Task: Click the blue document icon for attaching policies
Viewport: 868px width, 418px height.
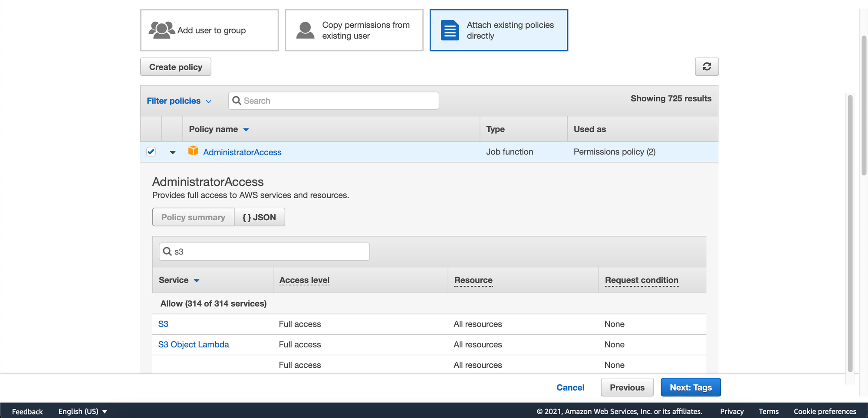Action: pos(450,30)
